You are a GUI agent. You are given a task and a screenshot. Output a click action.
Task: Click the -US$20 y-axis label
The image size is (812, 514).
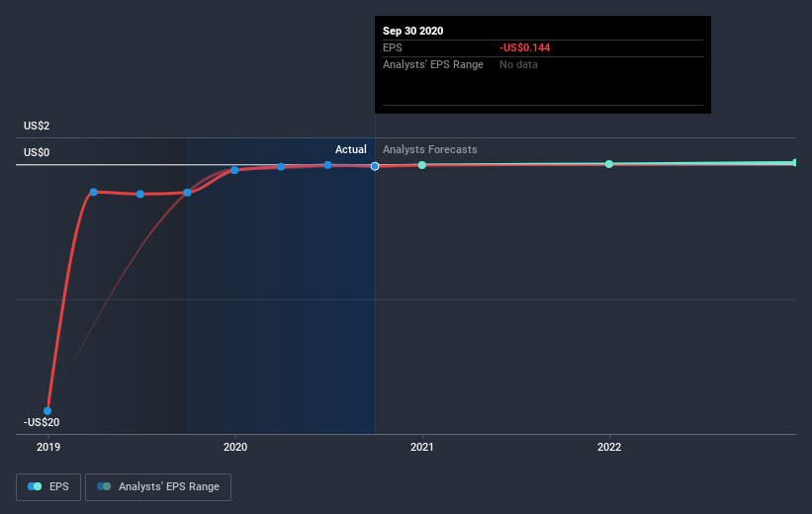coord(42,422)
